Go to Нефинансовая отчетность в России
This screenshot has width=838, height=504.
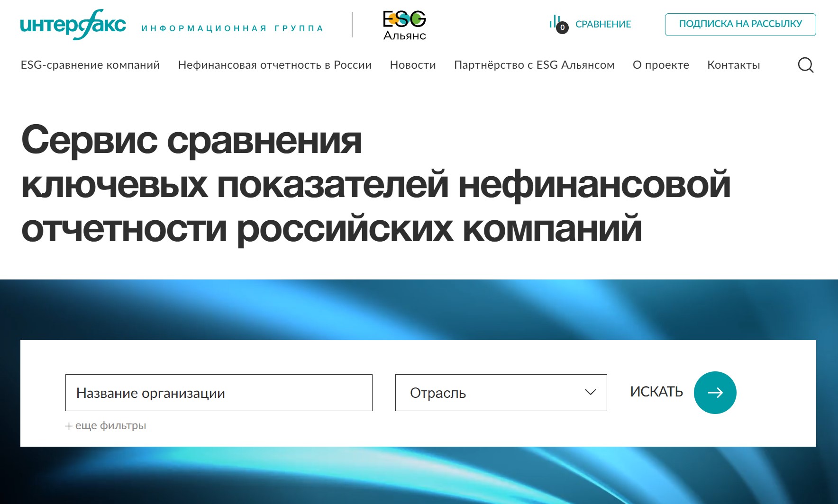pos(275,65)
